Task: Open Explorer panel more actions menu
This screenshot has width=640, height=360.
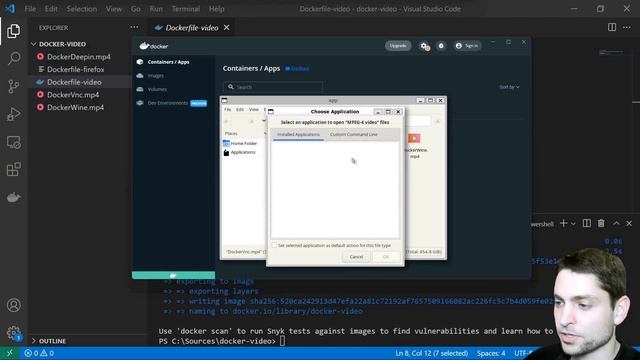Action: [x=134, y=27]
